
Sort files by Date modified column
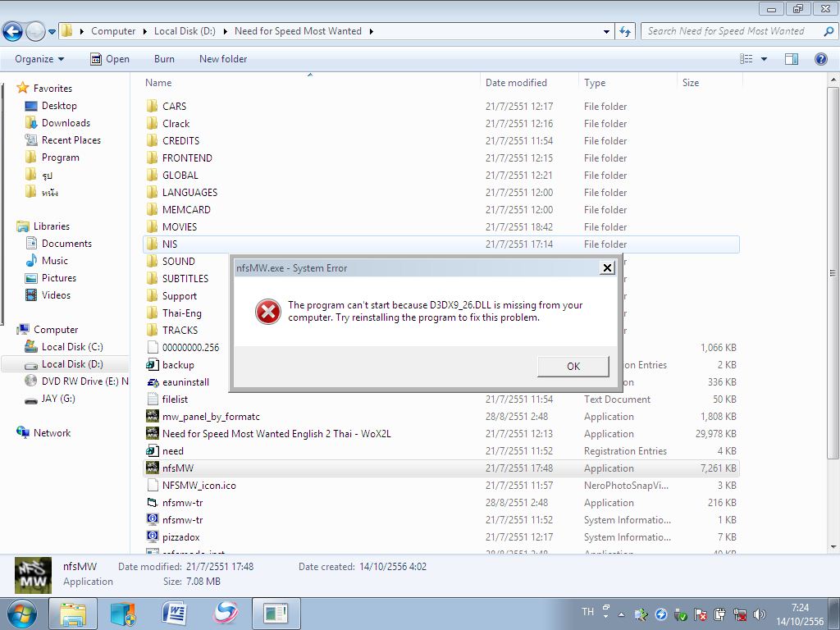click(516, 83)
